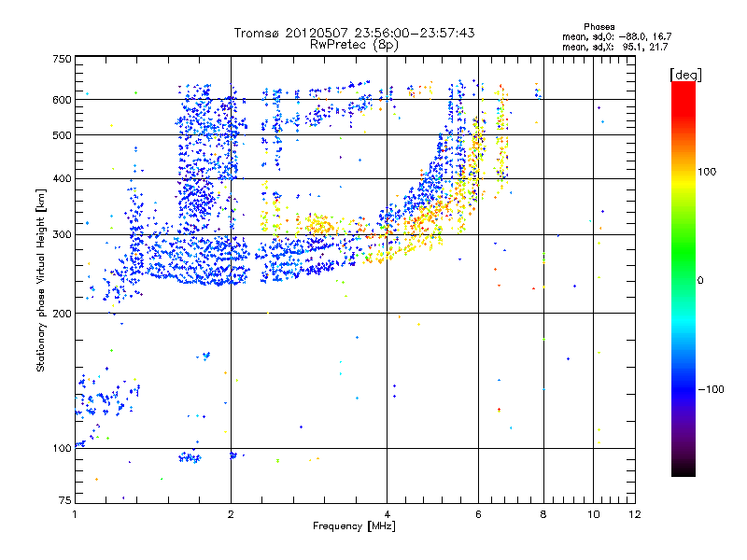Click the y-axis tick label '500'
Screen dimensions: 747x560
pyautogui.click(x=62, y=135)
